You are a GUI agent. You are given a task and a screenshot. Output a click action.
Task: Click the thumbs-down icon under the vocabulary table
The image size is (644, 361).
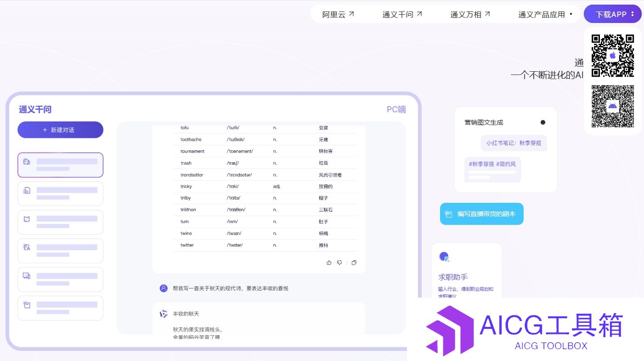tap(339, 263)
